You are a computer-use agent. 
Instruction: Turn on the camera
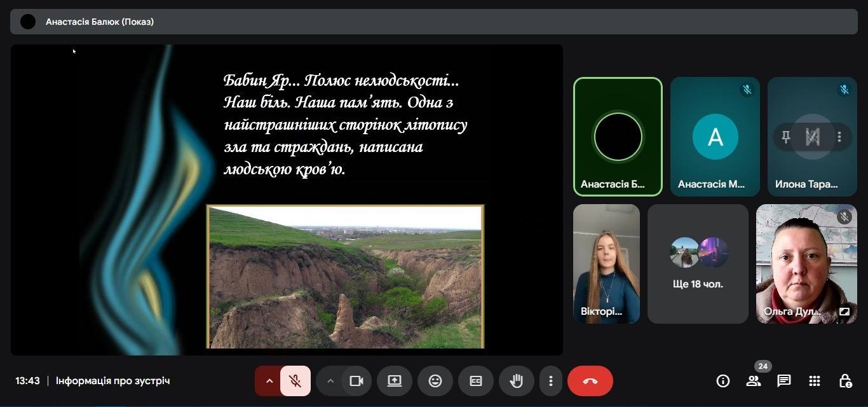pos(356,381)
